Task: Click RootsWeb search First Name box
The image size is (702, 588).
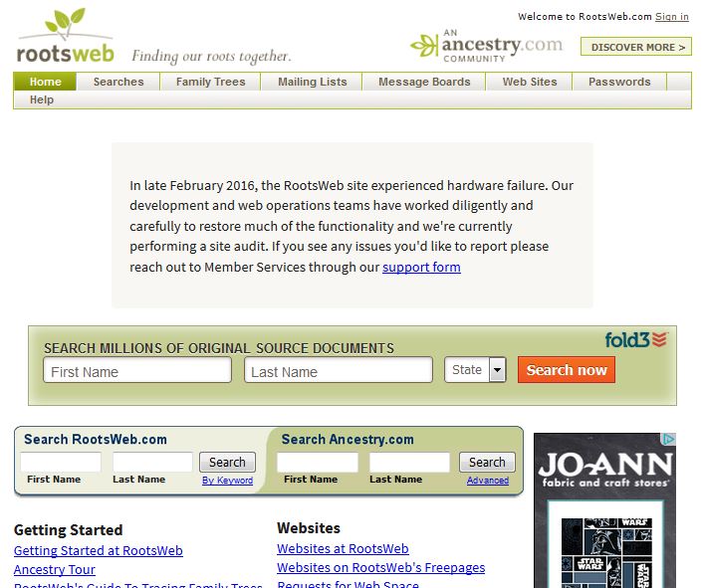Action: coord(61,462)
